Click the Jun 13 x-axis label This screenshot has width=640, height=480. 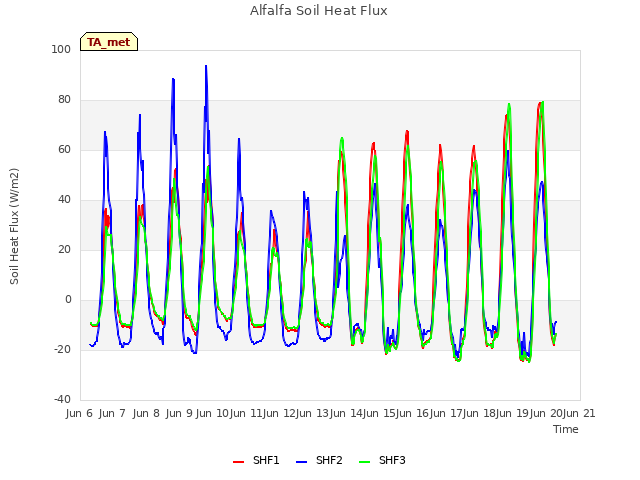[x=312, y=413]
